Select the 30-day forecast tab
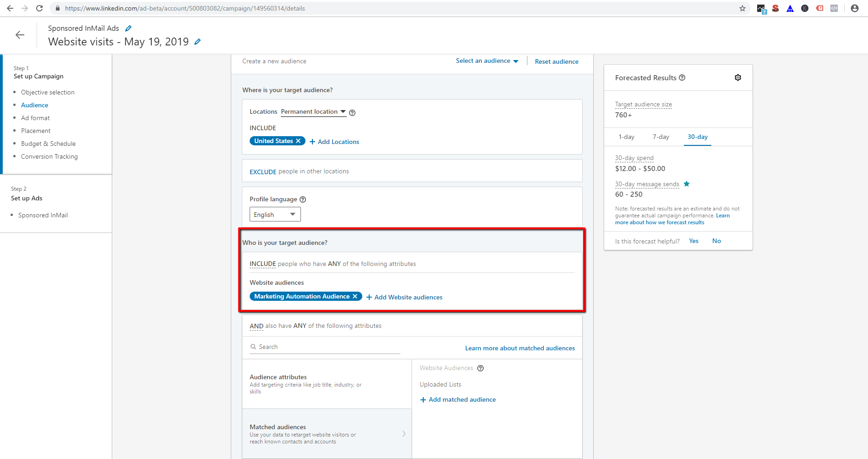The height and width of the screenshot is (459, 868). [x=698, y=137]
